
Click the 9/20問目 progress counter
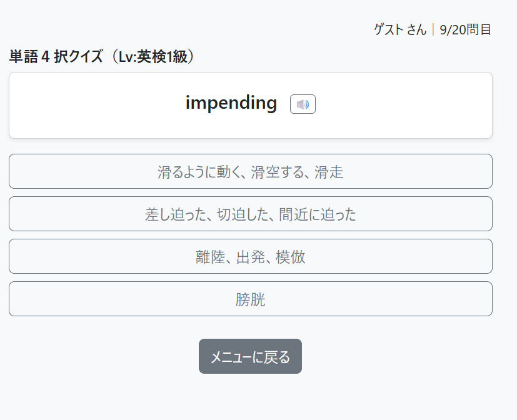pos(465,29)
